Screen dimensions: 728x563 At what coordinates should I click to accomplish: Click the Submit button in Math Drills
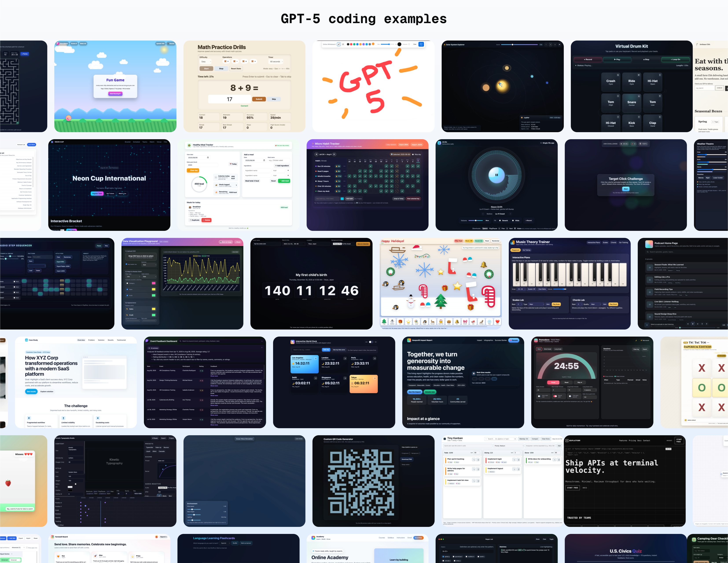259,99
